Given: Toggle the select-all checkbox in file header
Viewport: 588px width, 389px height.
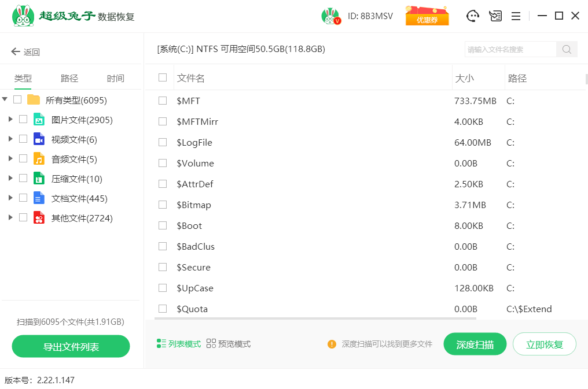Looking at the screenshot, I should tap(163, 77).
